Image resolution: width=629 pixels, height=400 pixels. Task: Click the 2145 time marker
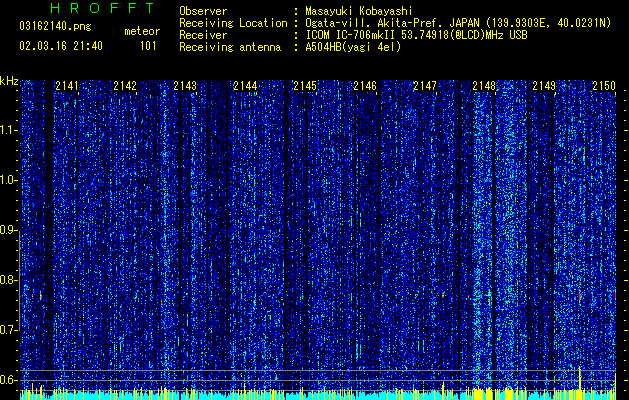coord(305,86)
